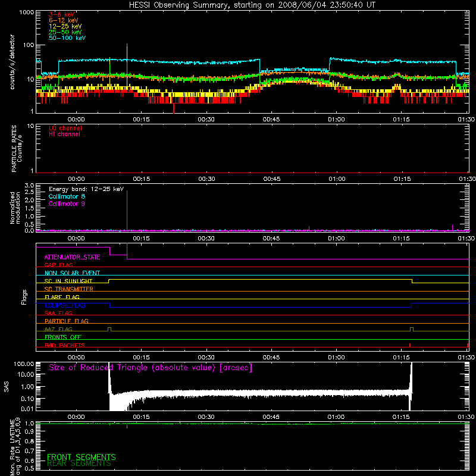Select the 3-6 keV legend label
This screenshot has width=476, height=476.
tap(62, 14)
